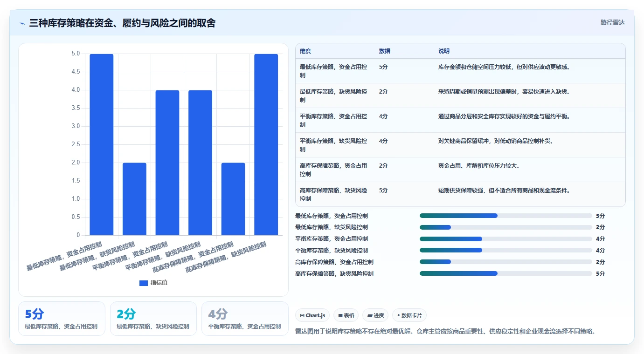The image size is (644, 354).
Task: Click the 5.0 label on the chart y-axis
Action: click(76, 54)
